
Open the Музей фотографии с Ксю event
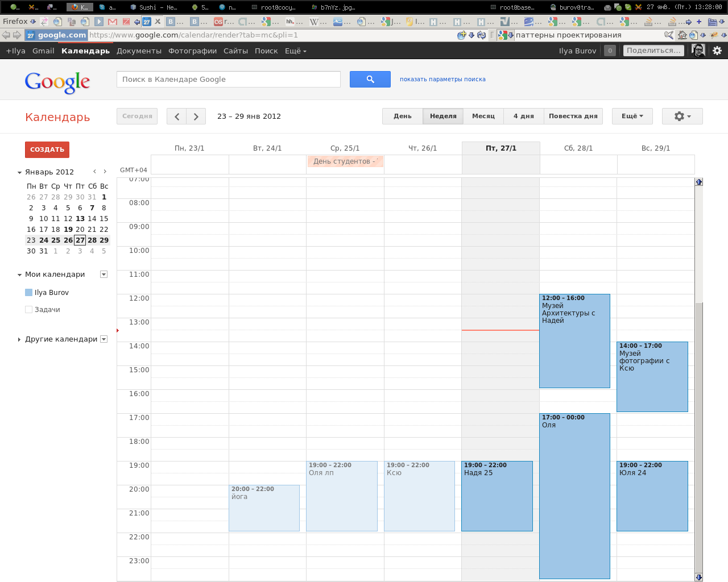(652, 377)
